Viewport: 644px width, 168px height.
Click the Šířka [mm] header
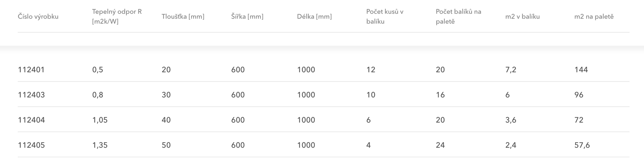(x=247, y=17)
